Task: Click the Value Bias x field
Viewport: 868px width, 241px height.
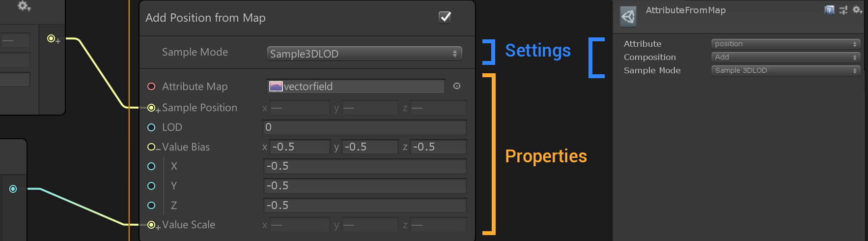Action: coord(300,147)
